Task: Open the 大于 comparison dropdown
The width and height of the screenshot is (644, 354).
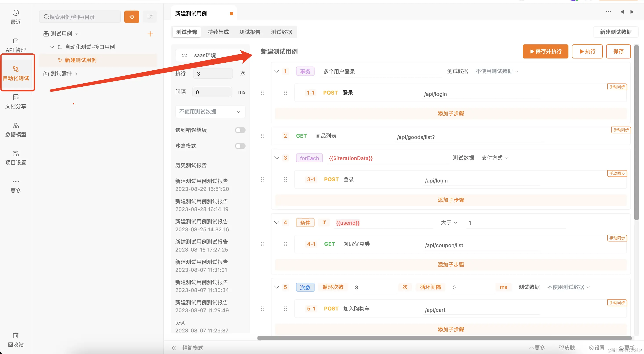Action: click(449, 223)
